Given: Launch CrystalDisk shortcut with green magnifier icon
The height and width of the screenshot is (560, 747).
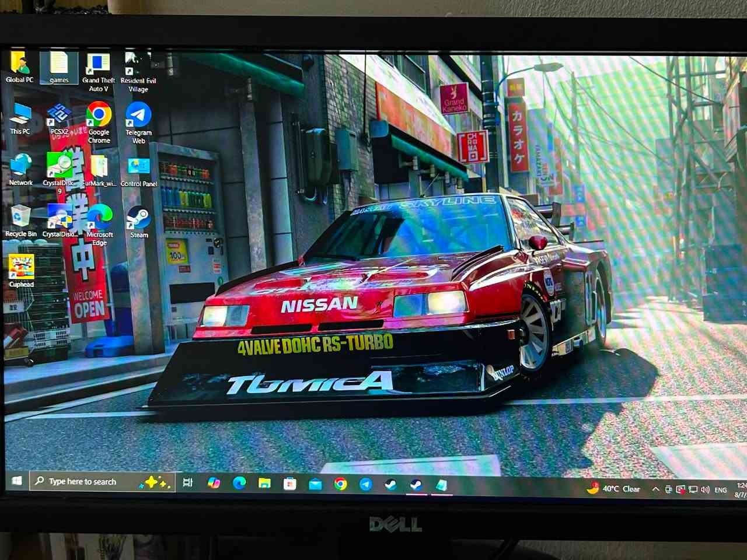Looking at the screenshot, I should (59, 173).
